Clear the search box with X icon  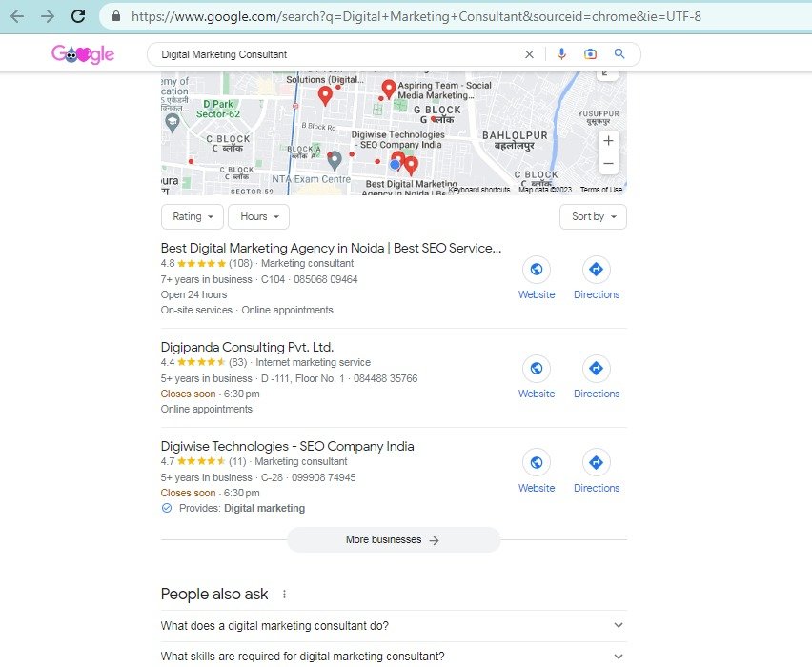coord(529,54)
